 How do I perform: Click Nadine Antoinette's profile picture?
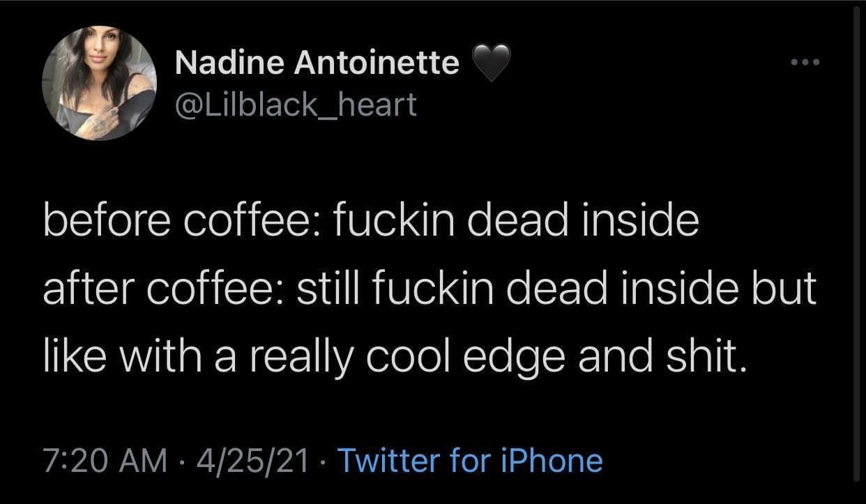coord(99,83)
